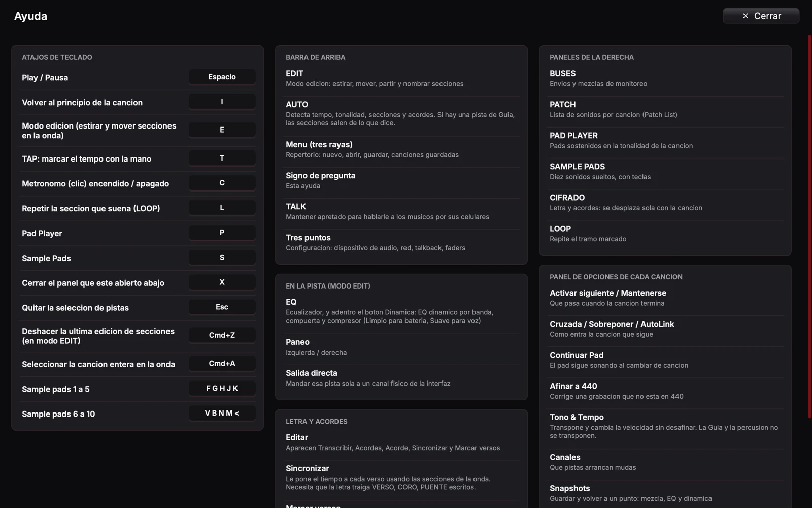Click the 'F G H J K' key badge
Screen dimensions: 812x508
point(222,389)
